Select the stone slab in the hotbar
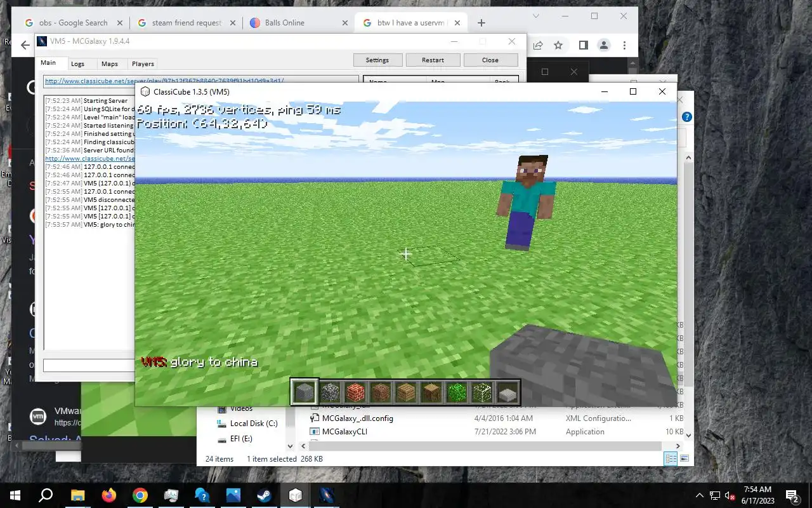The height and width of the screenshot is (508, 812). (x=507, y=393)
